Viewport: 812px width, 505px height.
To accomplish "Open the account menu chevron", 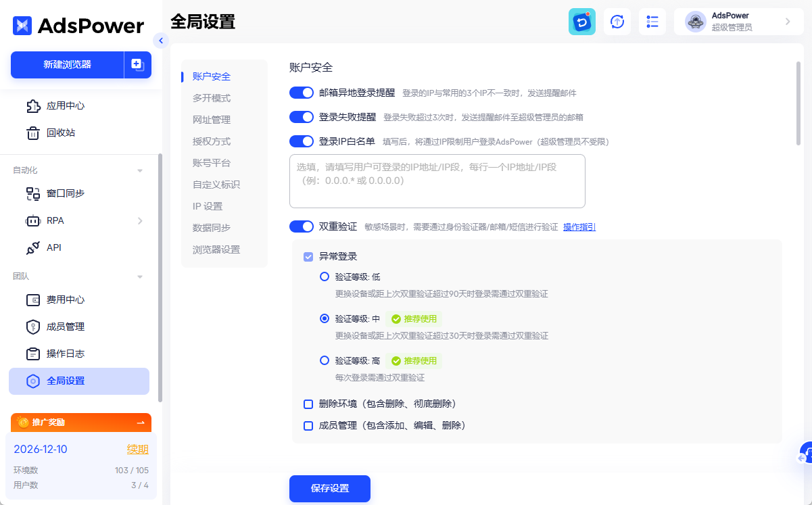I will 788,22.
